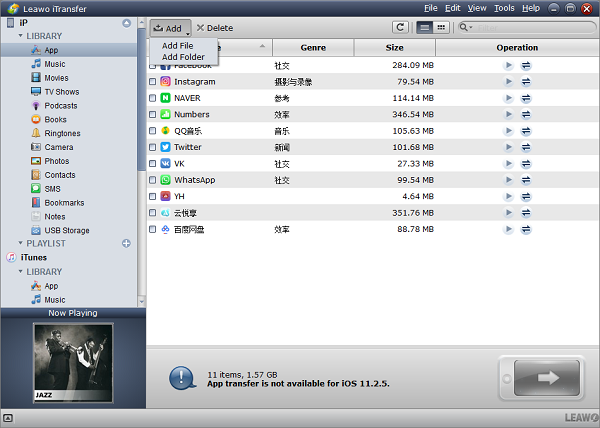Click the sidebar scrollbar thumb

[142, 99]
